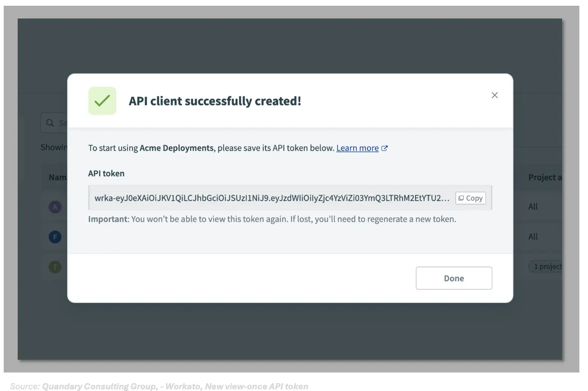Open the Learn more link

tap(357, 148)
